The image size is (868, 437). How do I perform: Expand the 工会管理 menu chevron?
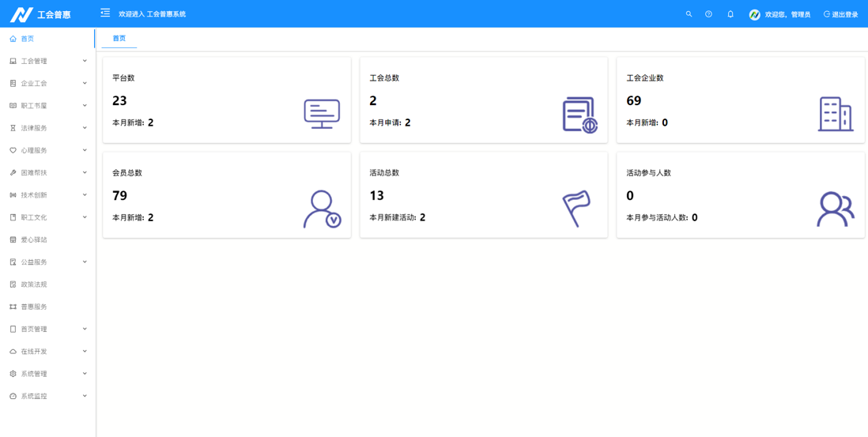[x=85, y=61]
